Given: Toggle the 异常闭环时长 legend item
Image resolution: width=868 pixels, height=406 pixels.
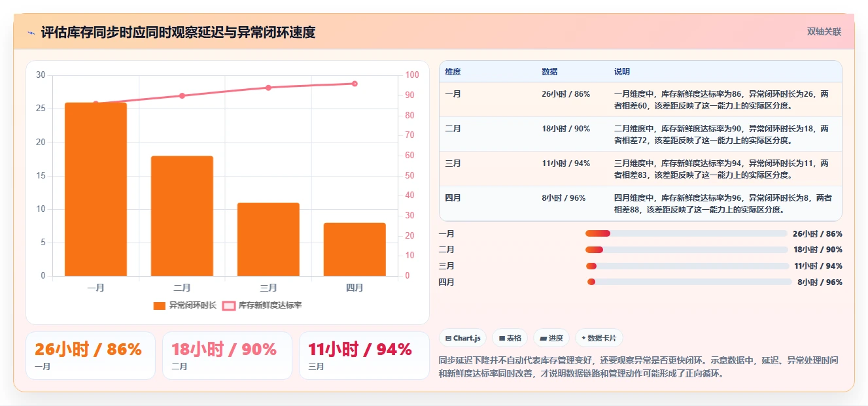Looking at the screenshot, I should point(184,305).
